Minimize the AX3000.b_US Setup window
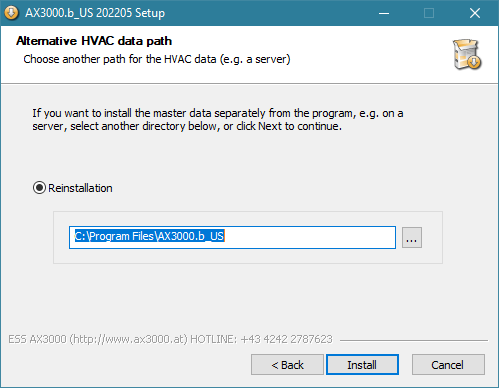The image size is (499, 388). pos(384,13)
